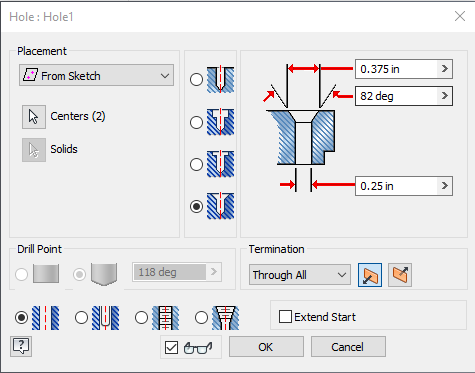The height and width of the screenshot is (373, 475).
Task: Toggle the preview eyeglasses checkbox
Action: pyautogui.click(x=171, y=348)
